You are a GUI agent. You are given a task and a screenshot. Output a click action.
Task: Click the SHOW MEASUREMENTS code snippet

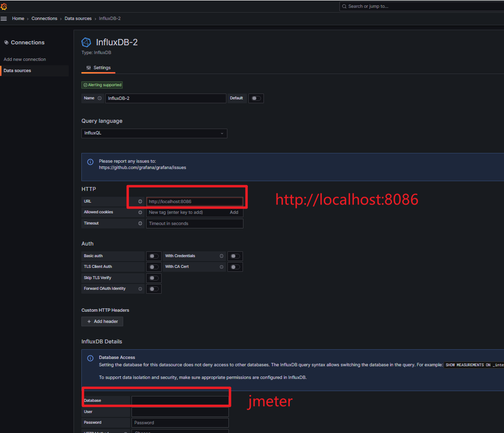click(474, 365)
